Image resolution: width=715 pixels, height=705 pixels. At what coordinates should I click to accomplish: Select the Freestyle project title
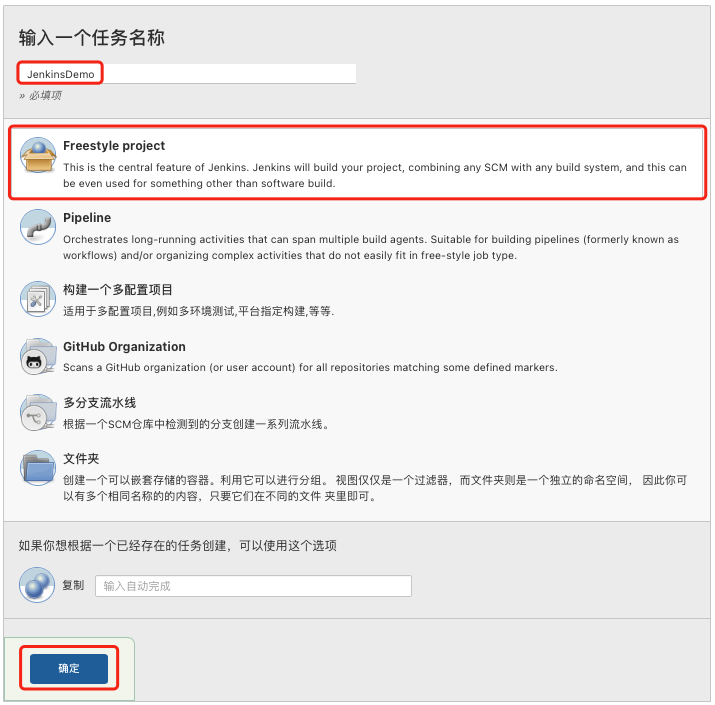(114, 146)
